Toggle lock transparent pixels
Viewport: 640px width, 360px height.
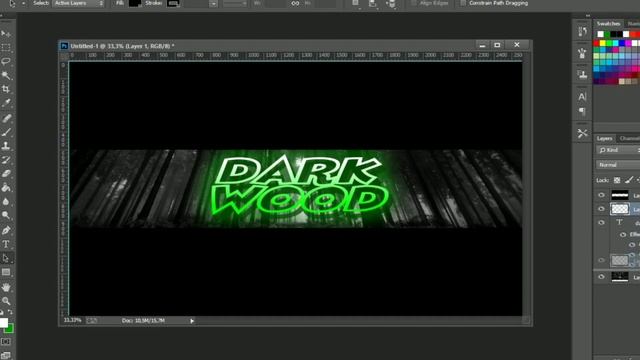(617, 180)
